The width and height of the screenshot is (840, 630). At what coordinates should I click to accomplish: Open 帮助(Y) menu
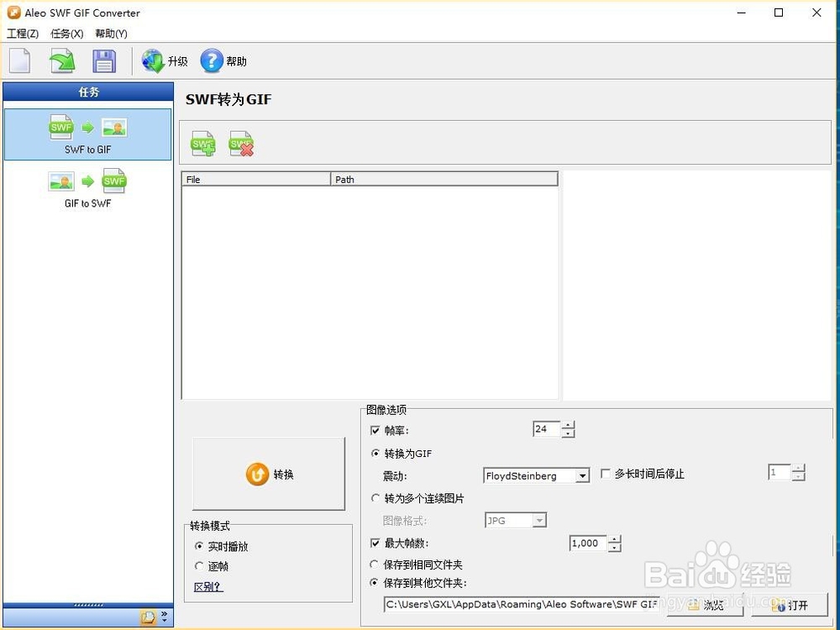111,34
